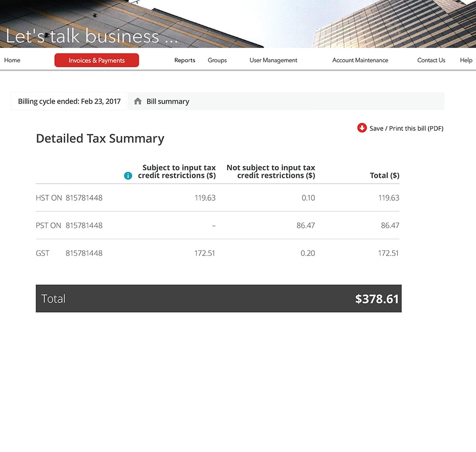
Task: Open Account Maintenance
Action: click(x=360, y=60)
